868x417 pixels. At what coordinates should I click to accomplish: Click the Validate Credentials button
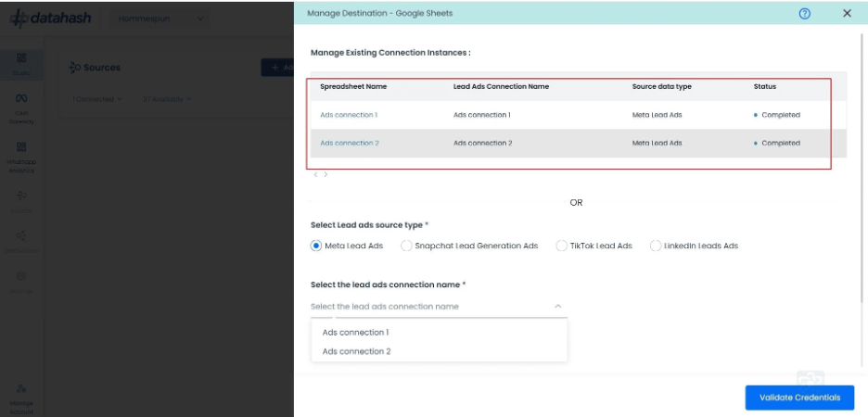click(x=799, y=398)
